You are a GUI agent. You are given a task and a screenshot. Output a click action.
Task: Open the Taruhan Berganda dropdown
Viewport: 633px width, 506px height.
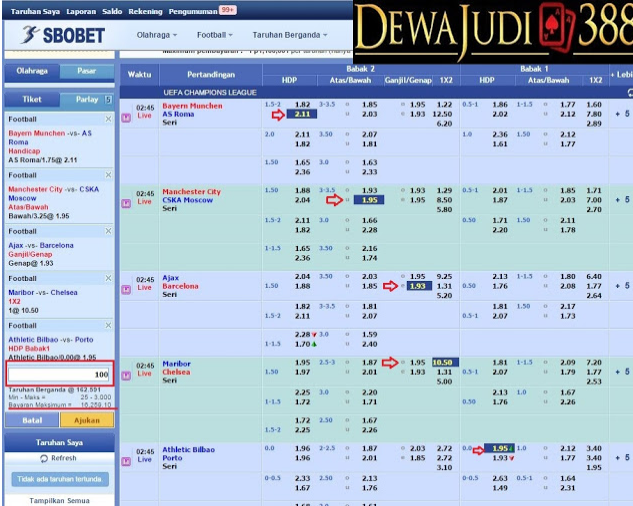click(289, 35)
